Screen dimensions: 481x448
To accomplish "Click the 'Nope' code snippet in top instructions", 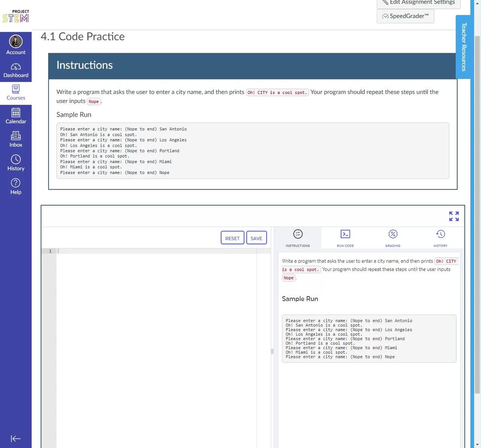I will point(94,102).
